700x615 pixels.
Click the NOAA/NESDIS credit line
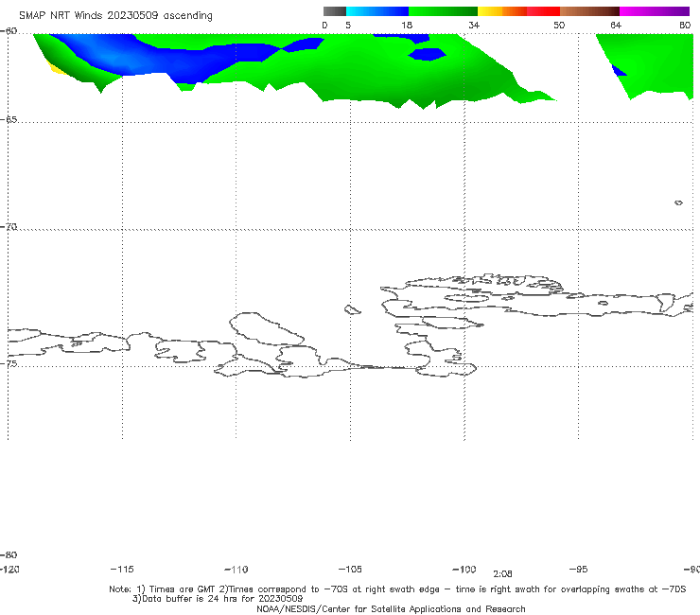coord(391,609)
